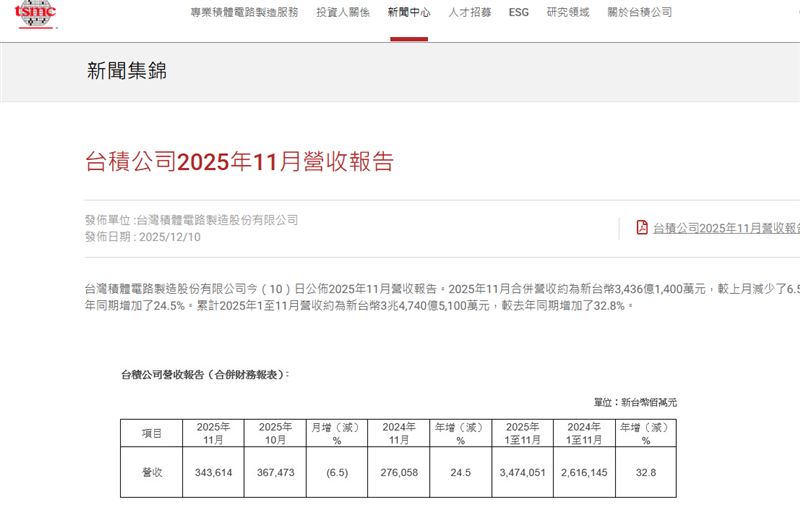This screenshot has width=800, height=507.
Task: Select 新聞中心 in the navigation bar
Action: click(409, 12)
